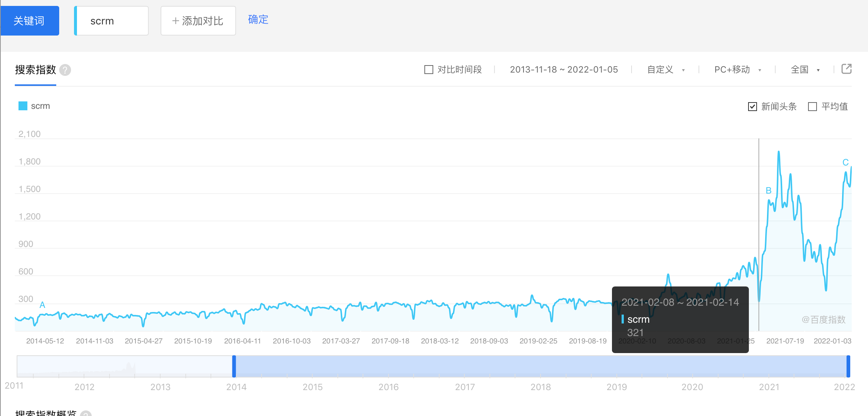
Task: Uncheck the 新闻头条 checkbox
Action: pos(752,107)
